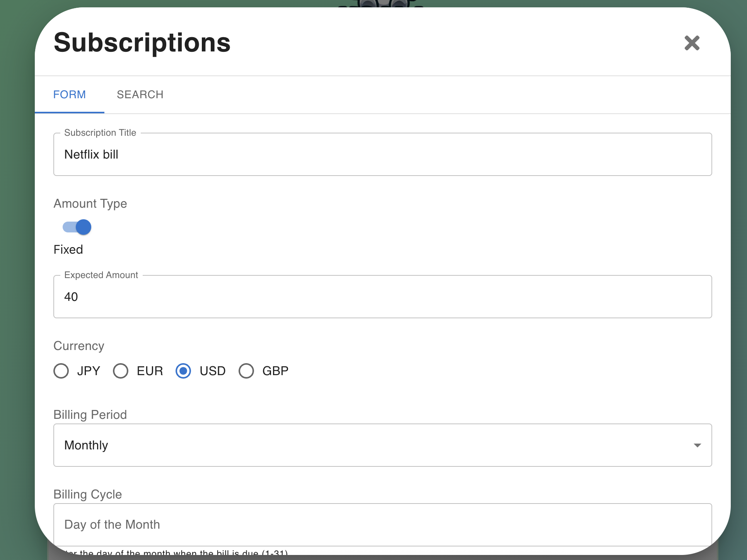Click the Amount Type label

[90, 203]
